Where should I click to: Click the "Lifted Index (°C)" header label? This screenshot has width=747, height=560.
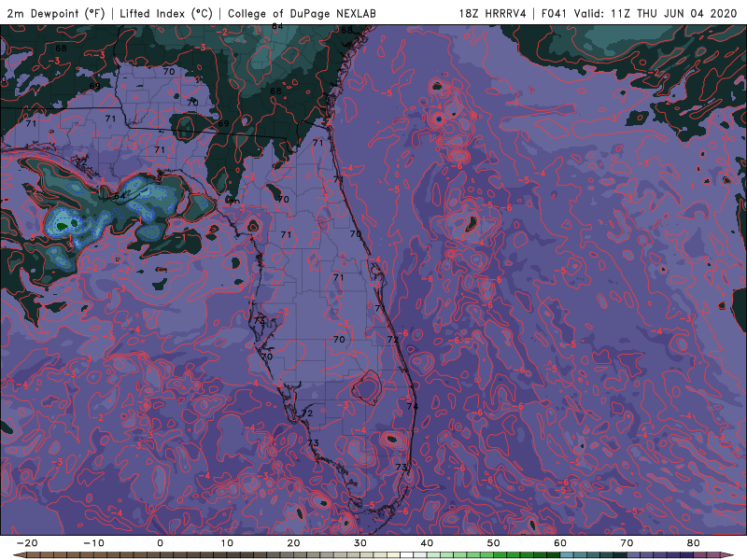point(166,14)
